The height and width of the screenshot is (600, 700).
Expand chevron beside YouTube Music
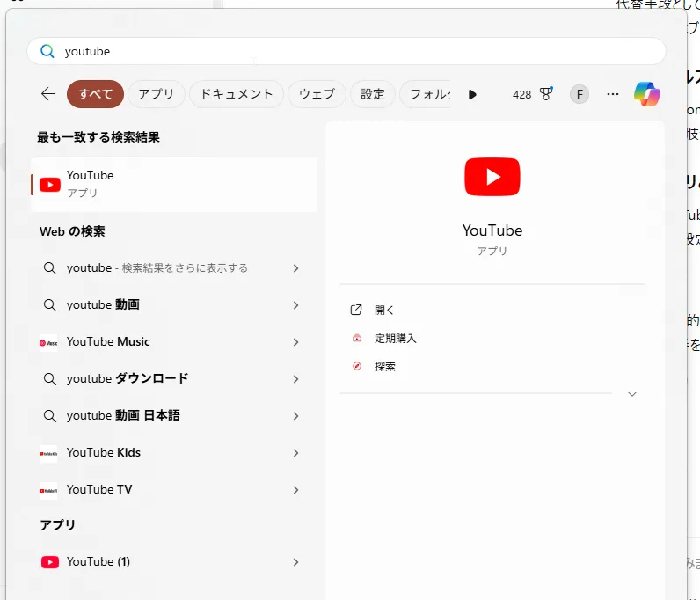295,342
